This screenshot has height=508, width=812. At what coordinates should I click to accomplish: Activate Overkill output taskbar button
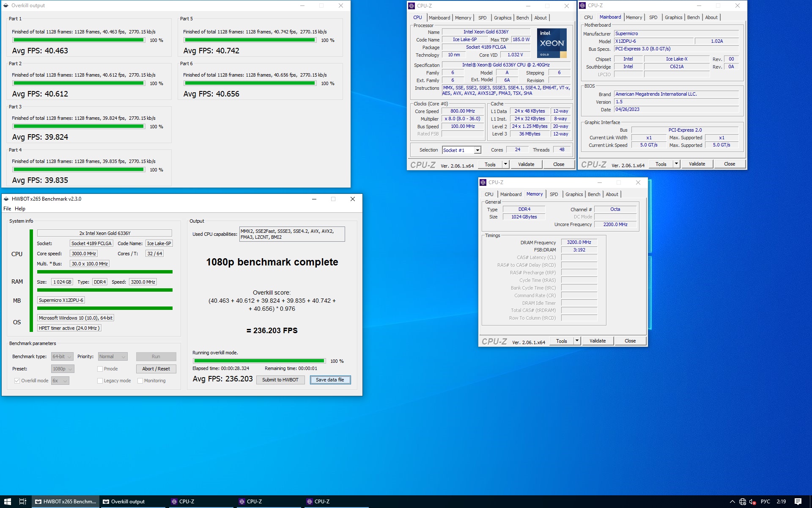pos(134,502)
